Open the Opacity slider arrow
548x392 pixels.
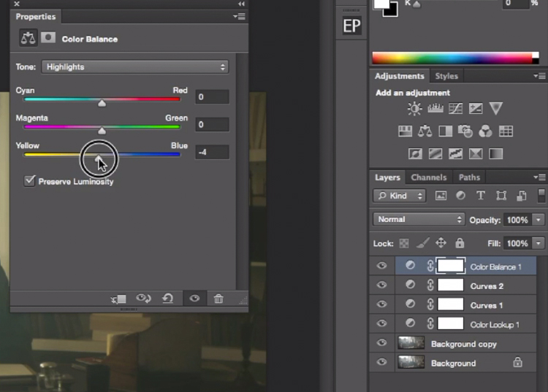[x=539, y=220]
